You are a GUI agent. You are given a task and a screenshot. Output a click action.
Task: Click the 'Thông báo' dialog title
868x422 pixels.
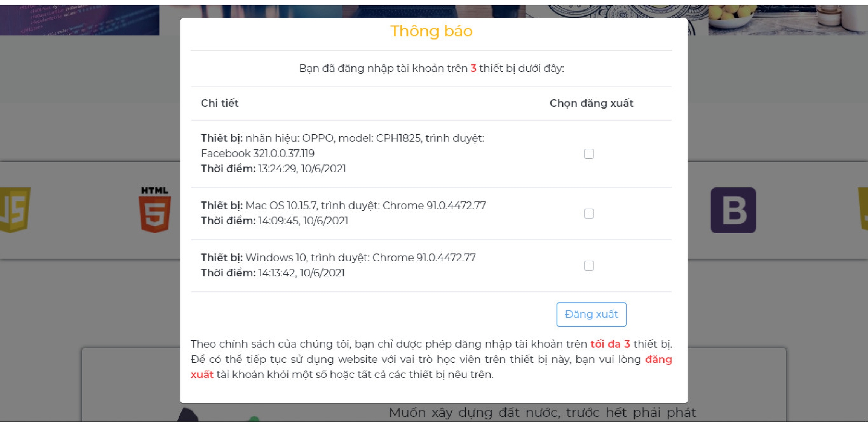(431, 31)
